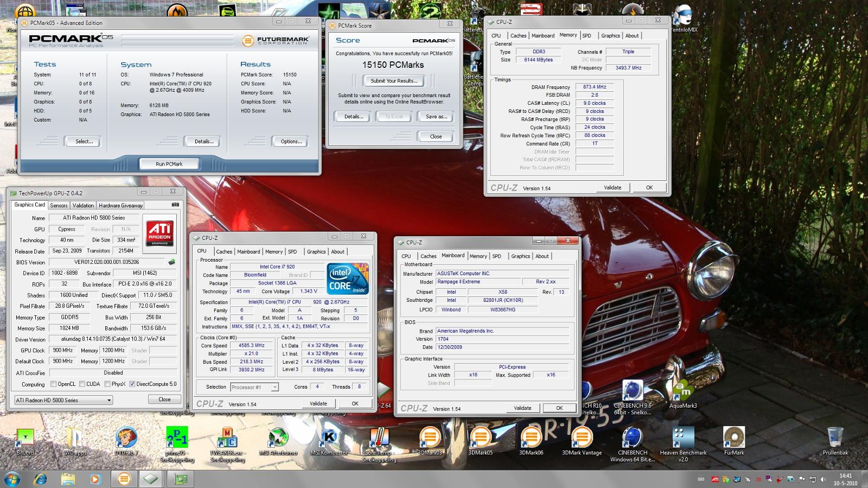Open Mainboard tab in CPU-Z processor window
Screen dimensions: 868x488
point(248,252)
